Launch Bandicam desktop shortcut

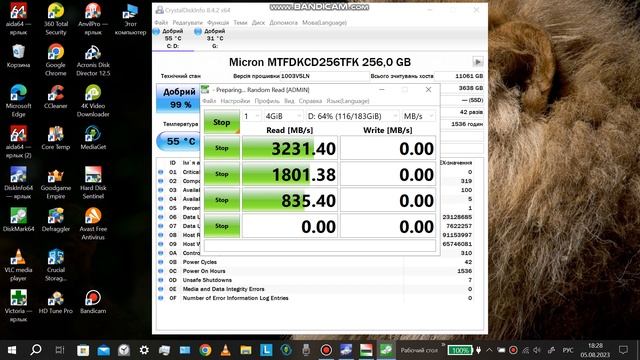pyautogui.click(x=93, y=302)
